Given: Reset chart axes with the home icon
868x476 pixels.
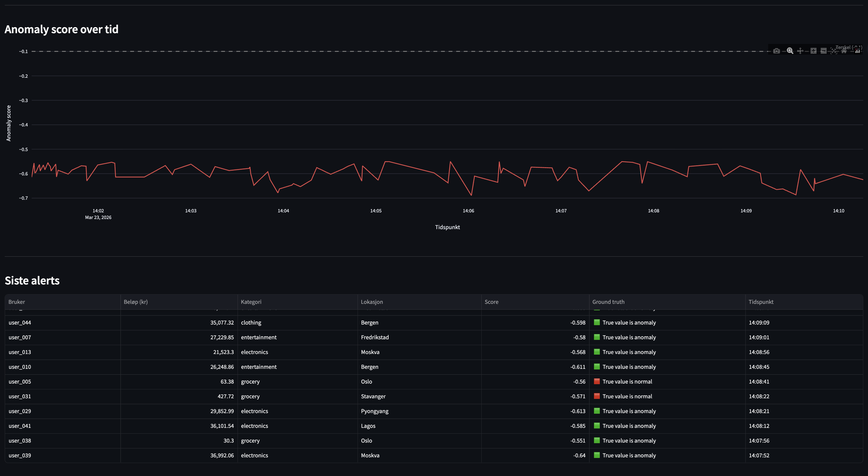Looking at the screenshot, I should tap(844, 51).
